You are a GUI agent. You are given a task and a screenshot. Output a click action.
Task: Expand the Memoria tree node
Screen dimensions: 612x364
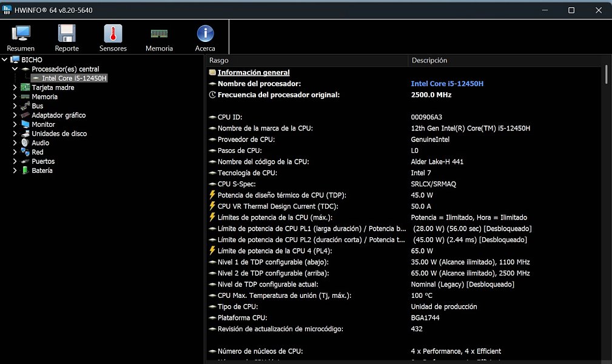(x=15, y=96)
